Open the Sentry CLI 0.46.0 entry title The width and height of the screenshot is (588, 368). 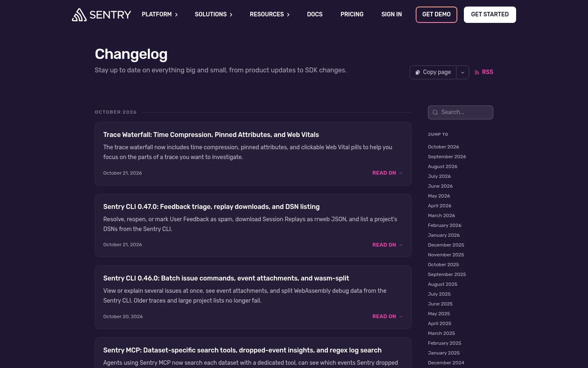(226, 278)
